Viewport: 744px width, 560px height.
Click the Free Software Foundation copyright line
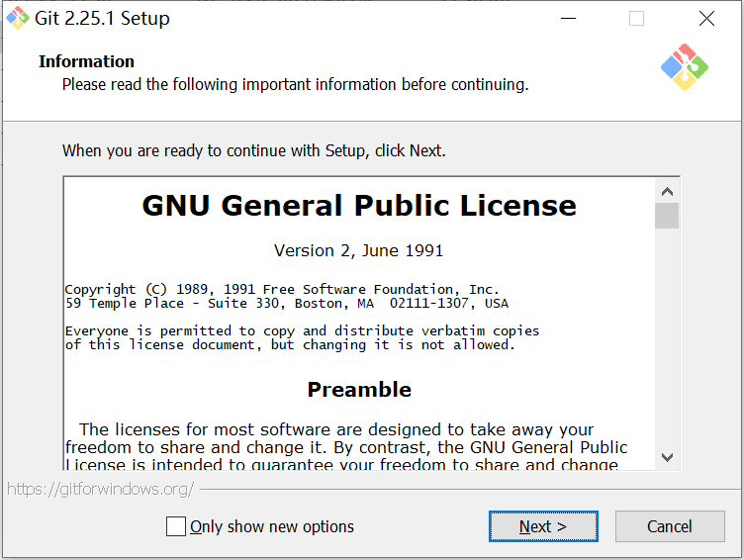(282, 289)
